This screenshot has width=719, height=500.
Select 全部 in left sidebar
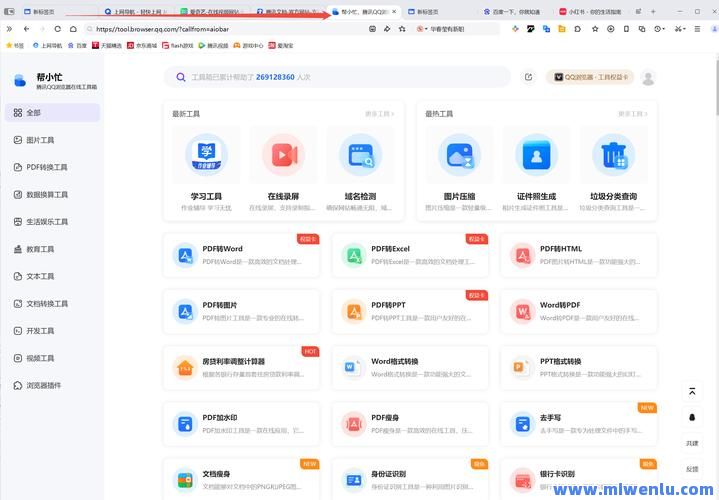(x=52, y=112)
